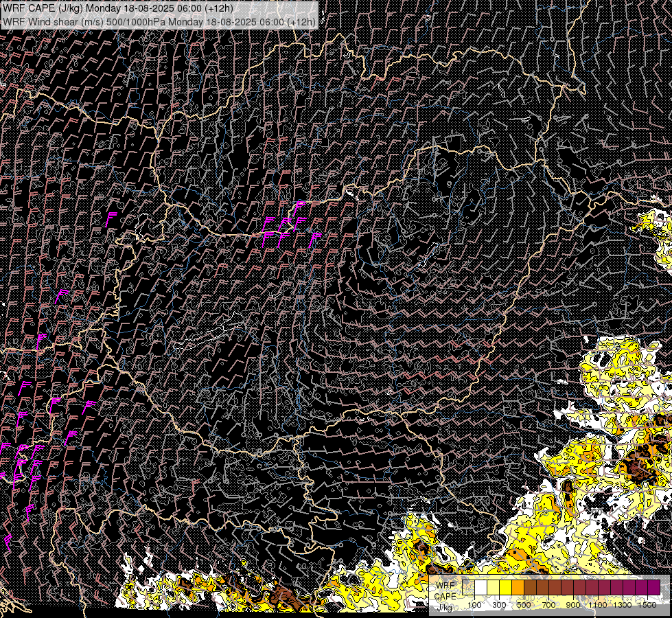Click the J/kg unit label in legend

(444, 607)
